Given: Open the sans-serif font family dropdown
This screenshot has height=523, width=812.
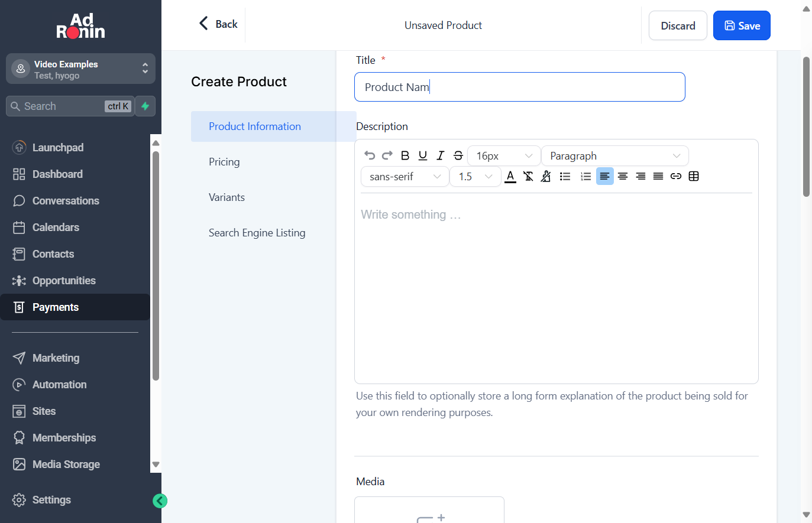Looking at the screenshot, I should pyautogui.click(x=405, y=177).
